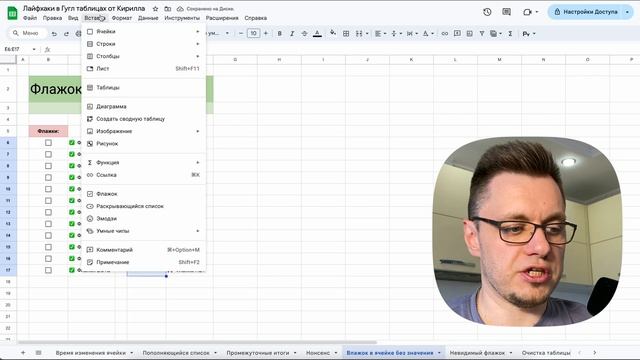This screenshot has width=640, height=360.
Task: Expand the Столбцы submenu
Action: click(x=144, y=56)
